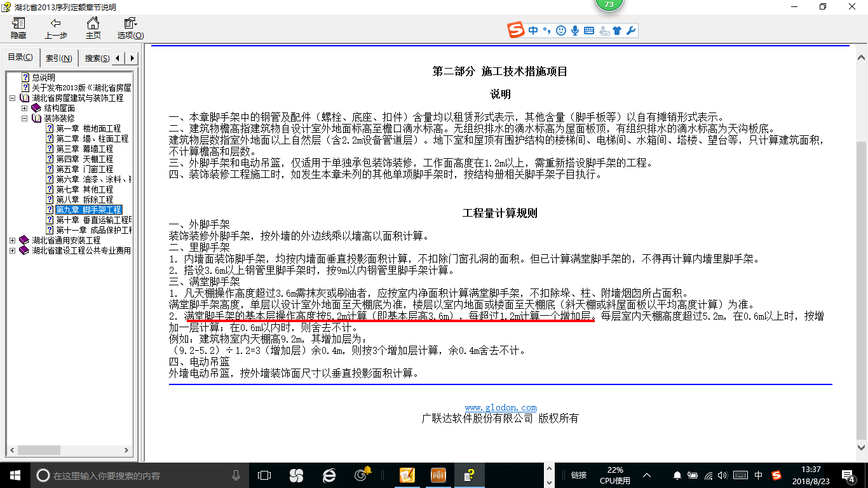
Task: Open the IME skin shirt icon
Action: (617, 30)
